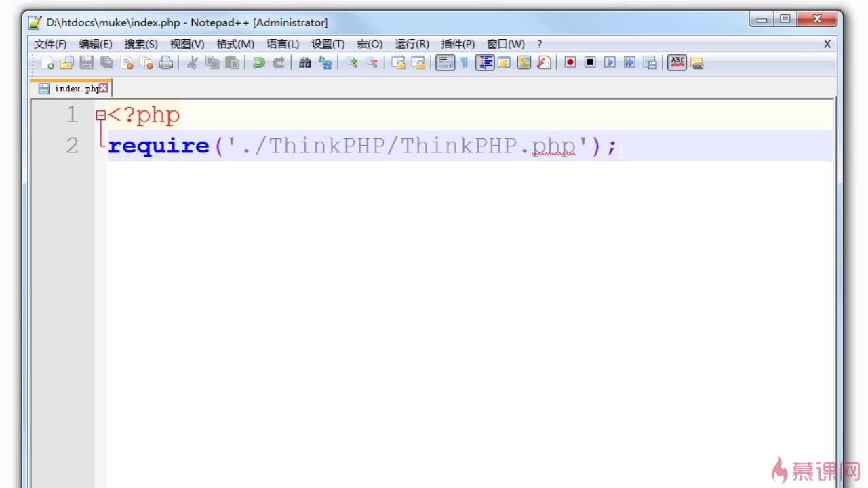This screenshot has width=868, height=488.
Task: Click the <?php opening tag
Action: click(144, 115)
